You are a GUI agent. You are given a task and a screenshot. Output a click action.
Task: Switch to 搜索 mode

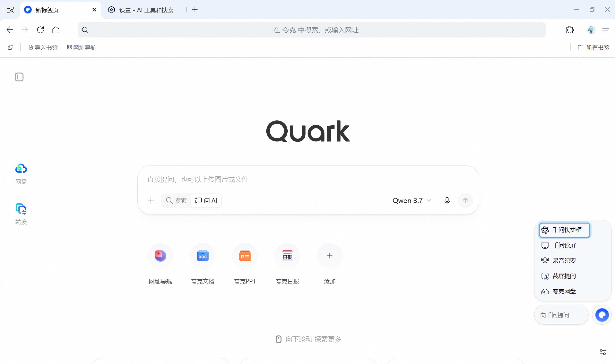[176, 201]
